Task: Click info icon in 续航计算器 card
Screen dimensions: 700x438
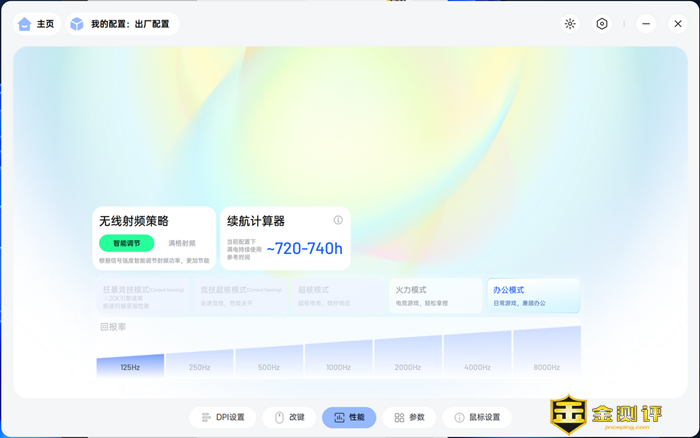Action: coord(338,220)
